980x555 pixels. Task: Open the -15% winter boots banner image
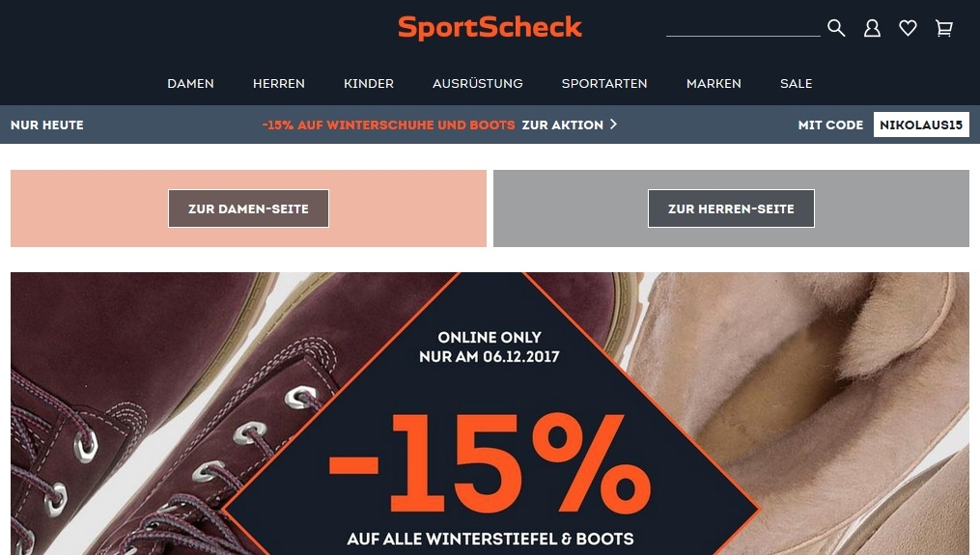490,414
